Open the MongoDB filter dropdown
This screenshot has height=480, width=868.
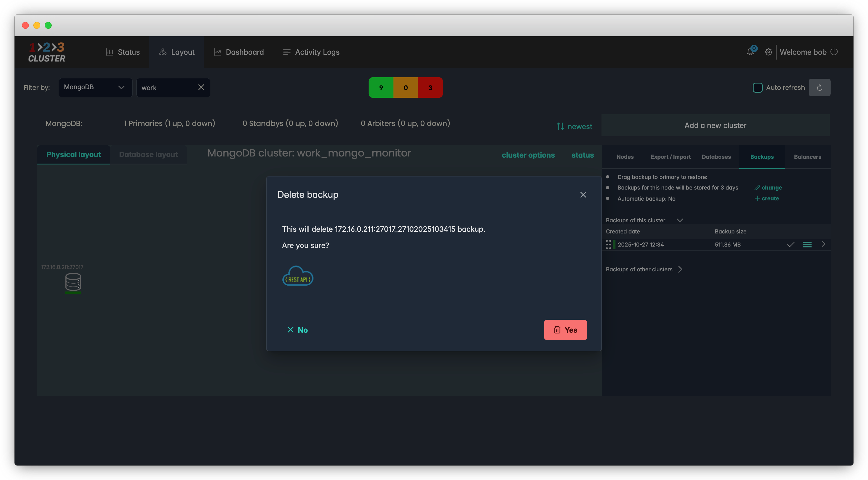95,87
